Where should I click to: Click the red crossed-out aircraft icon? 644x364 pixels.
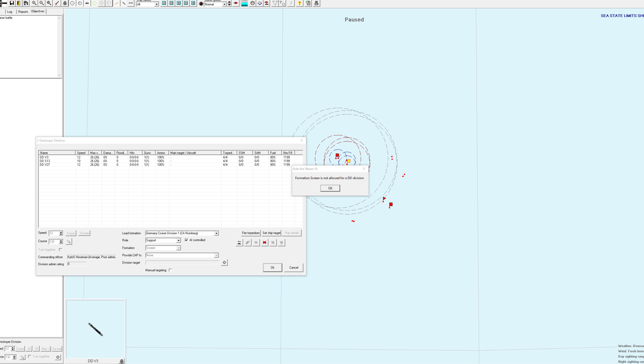tap(265, 243)
